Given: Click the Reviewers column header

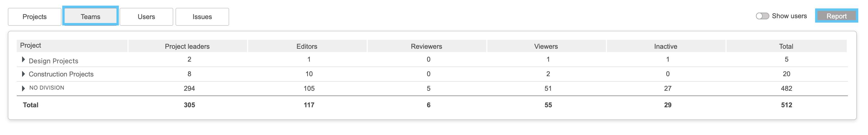Looking at the screenshot, I should (x=426, y=46).
